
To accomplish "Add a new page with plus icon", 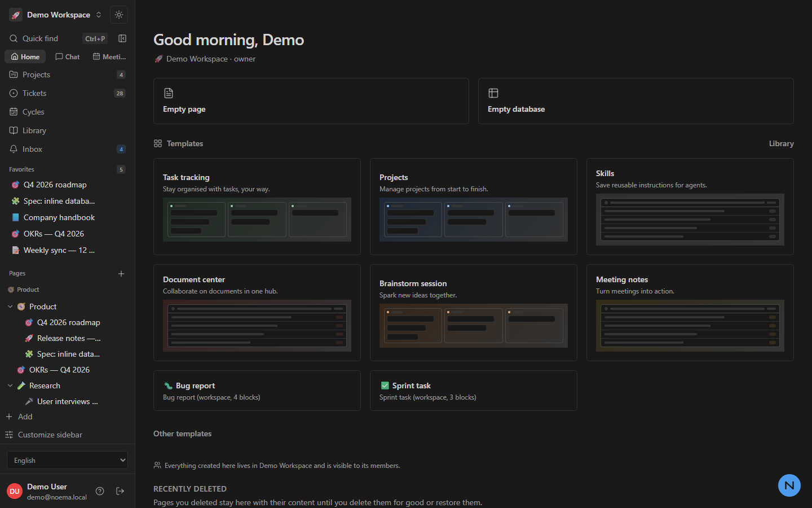I will (x=121, y=274).
